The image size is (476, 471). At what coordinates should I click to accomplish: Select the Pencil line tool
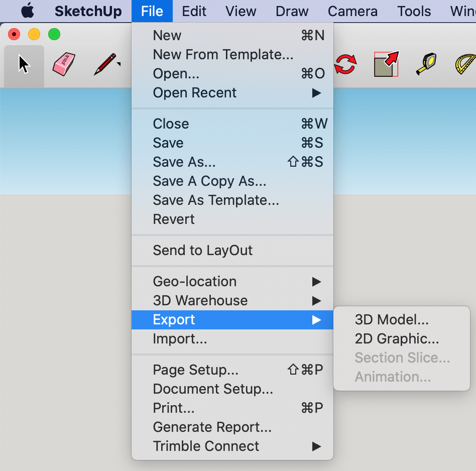[x=105, y=64]
